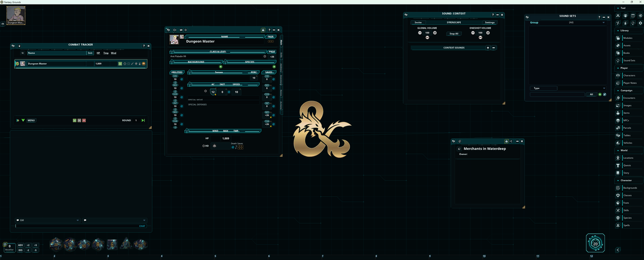Open the Locations list

pyautogui.click(x=628, y=158)
